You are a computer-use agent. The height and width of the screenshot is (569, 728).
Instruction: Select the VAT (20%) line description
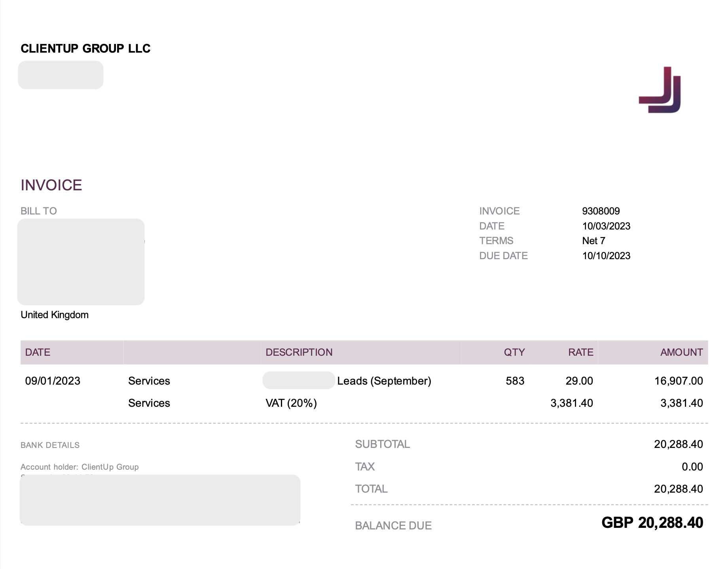coord(291,403)
